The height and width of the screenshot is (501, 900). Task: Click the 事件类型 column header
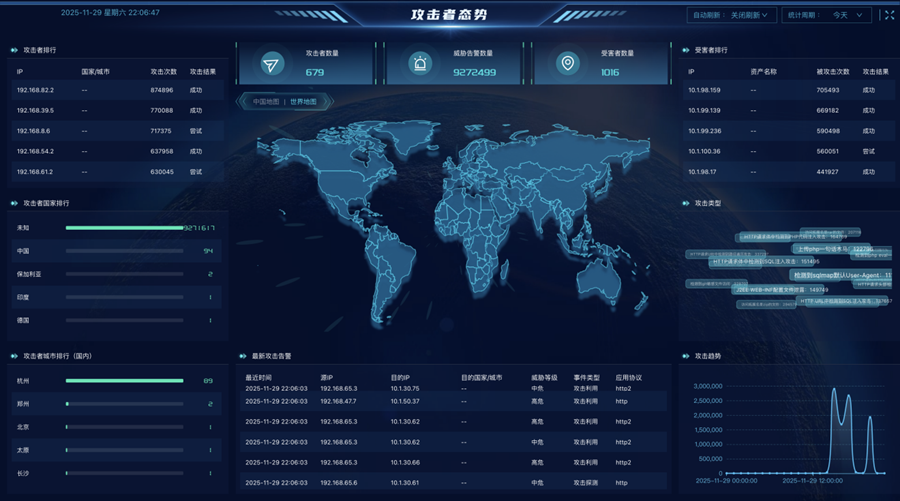click(587, 378)
